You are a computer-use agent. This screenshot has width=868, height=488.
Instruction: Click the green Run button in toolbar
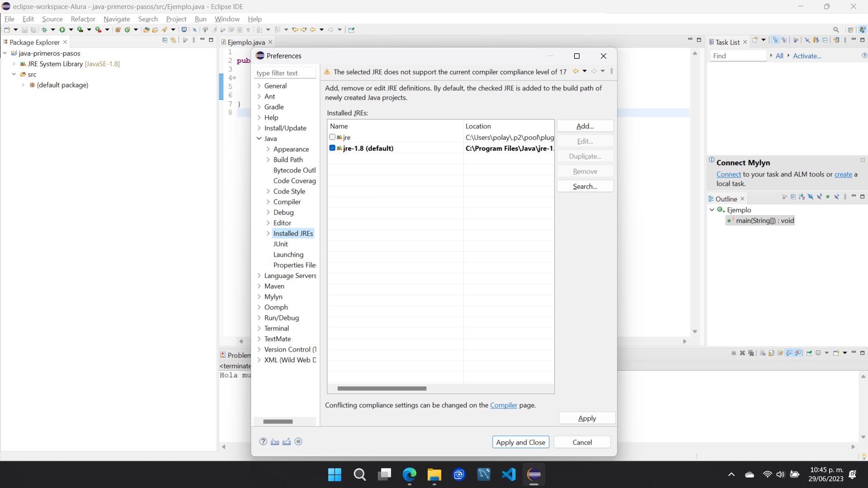click(x=62, y=30)
